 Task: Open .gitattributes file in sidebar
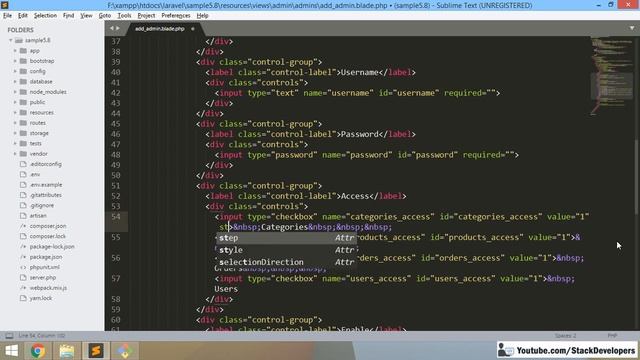pyautogui.click(x=45, y=195)
